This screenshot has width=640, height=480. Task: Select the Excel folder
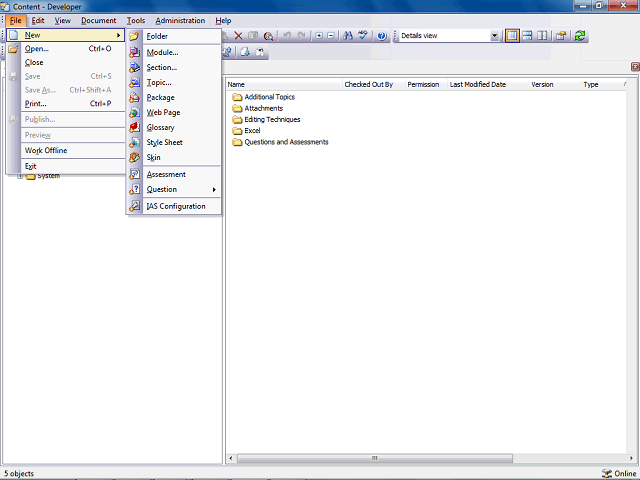pyautogui.click(x=246, y=131)
